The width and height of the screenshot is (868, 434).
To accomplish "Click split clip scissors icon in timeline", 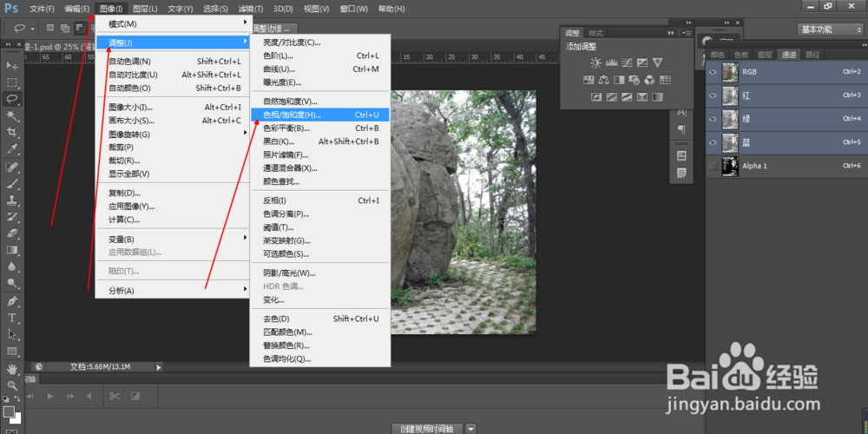I will tap(115, 397).
